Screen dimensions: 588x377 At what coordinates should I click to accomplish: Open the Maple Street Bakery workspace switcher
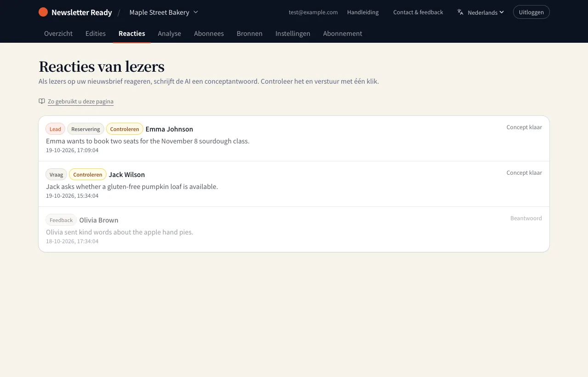(x=164, y=12)
